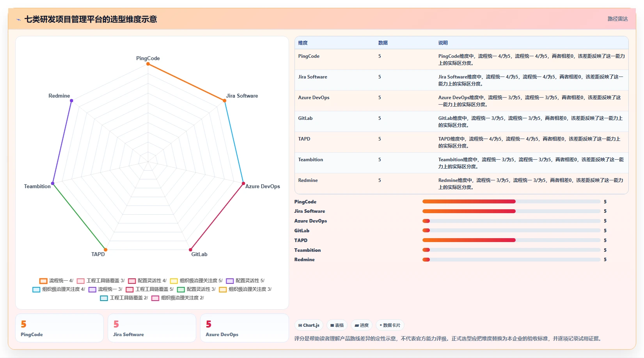Click the Redmine axis label on radar
The image size is (644, 358).
tap(59, 96)
